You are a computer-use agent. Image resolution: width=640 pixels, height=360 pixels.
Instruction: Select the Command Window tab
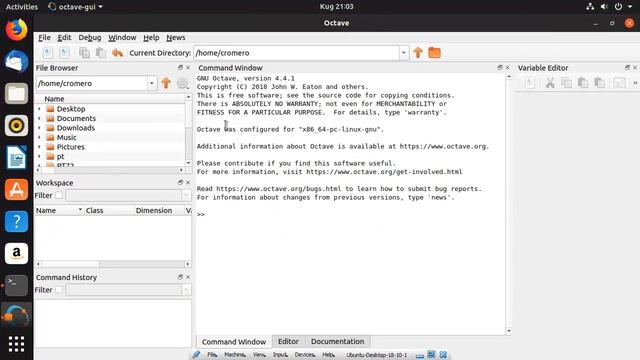pos(234,341)
